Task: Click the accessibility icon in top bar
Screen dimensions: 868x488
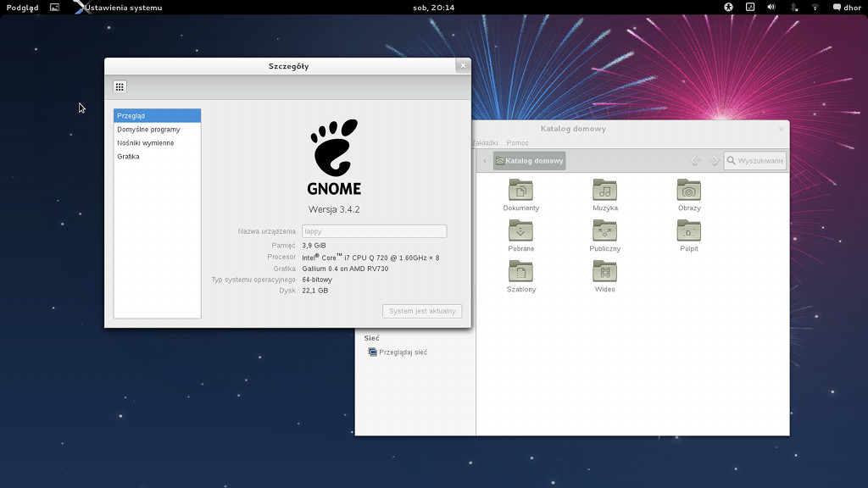Action: (x=728, y=7)
